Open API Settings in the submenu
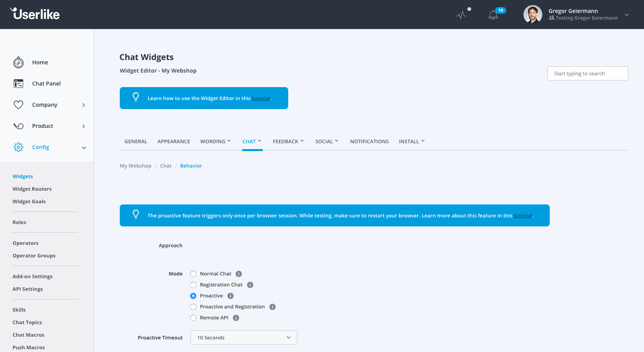The image size is (644, 352). [x=28, y=289]
